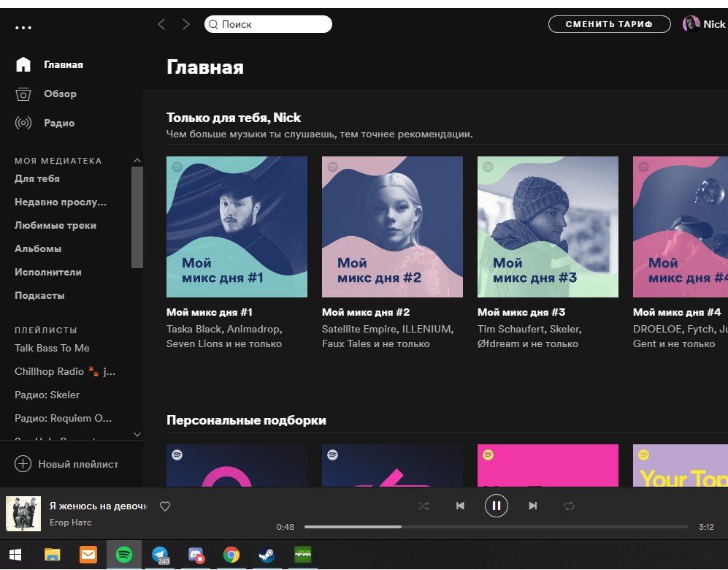Open the Обзор browse icon
This screenshot has height=570, width=728.
tap(23, 94)
